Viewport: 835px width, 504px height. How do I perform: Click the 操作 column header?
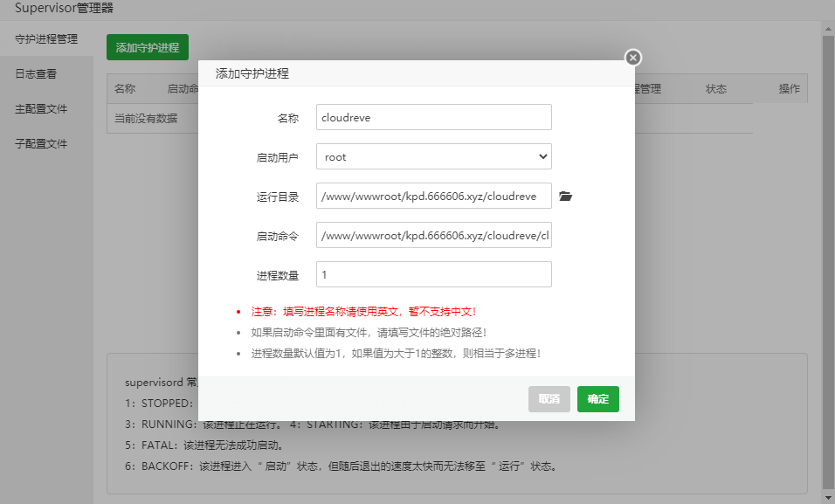(x=789, y=88)
